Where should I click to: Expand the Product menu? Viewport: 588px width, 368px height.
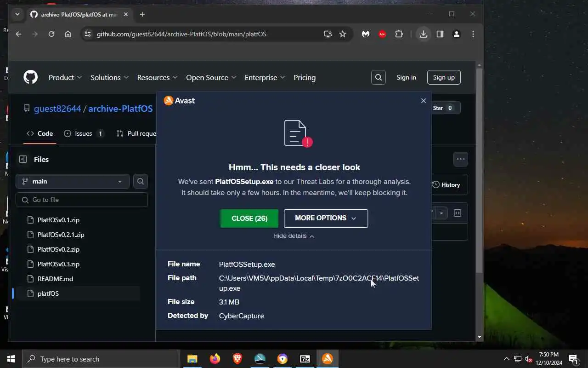tap(65, 77)
